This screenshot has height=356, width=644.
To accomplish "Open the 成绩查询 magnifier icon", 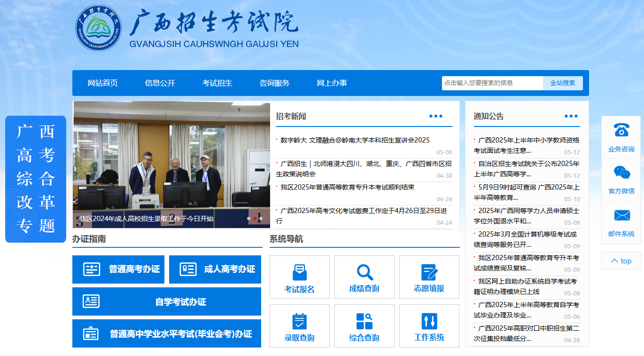I will click(365, 272).
